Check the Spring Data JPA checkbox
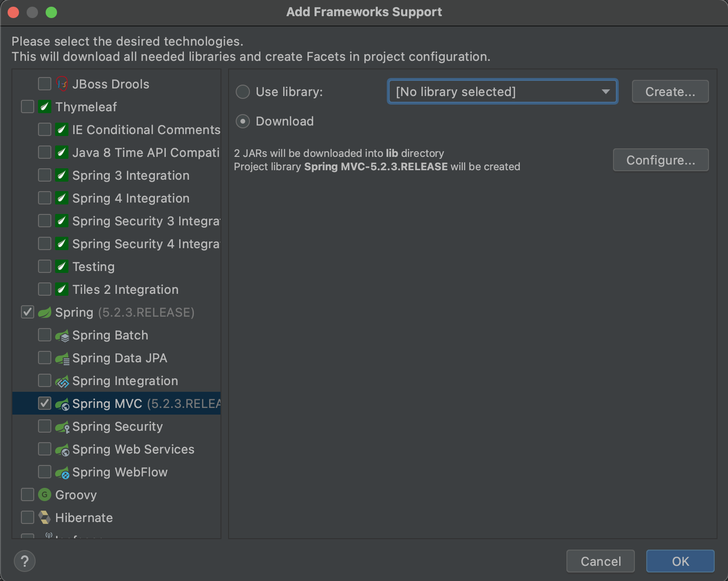Screen dimensions: 728x581 click(45, 358)
